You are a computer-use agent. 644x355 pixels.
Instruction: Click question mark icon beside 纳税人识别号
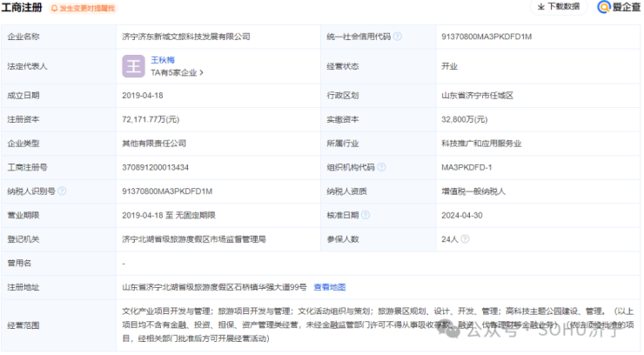[62, 191]
